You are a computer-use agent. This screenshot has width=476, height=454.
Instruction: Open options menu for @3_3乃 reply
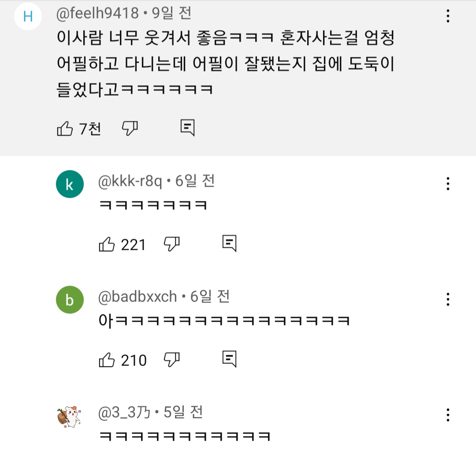pyautogui.click(x=448, y=415)
